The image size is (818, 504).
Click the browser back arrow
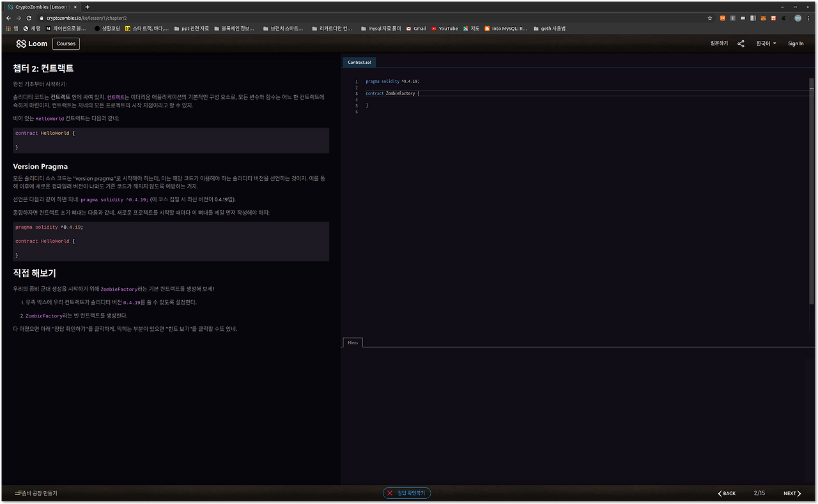[9, 18]
